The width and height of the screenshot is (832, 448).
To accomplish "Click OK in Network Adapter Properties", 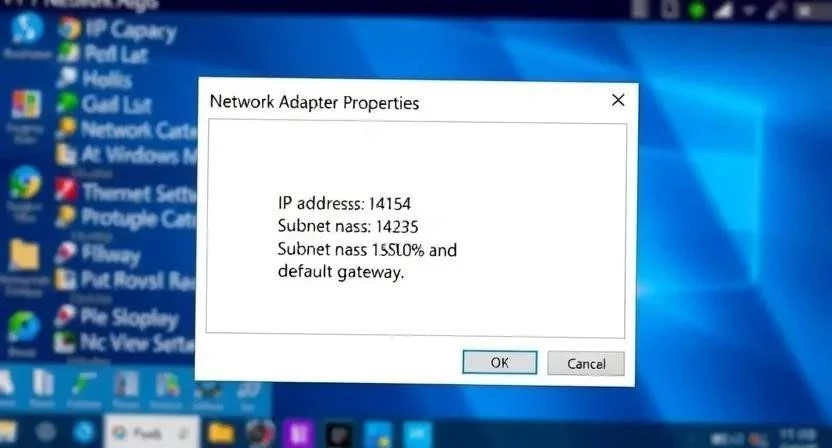I will point(499,363).
